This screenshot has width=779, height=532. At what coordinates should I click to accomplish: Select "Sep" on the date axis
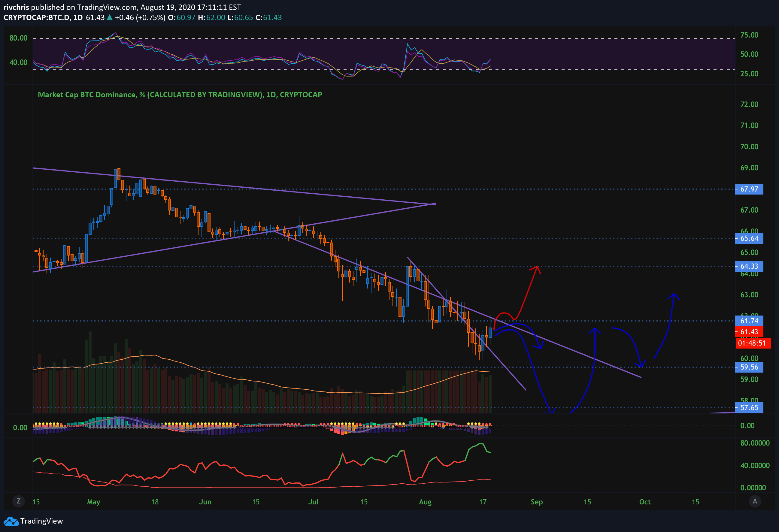pos(537,502)
